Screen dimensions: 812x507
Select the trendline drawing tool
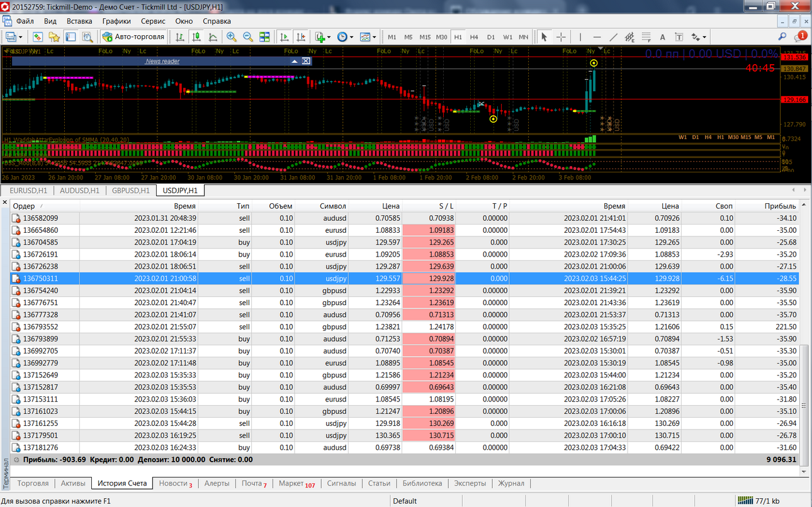pyautogui.click(x=614, y=37)
